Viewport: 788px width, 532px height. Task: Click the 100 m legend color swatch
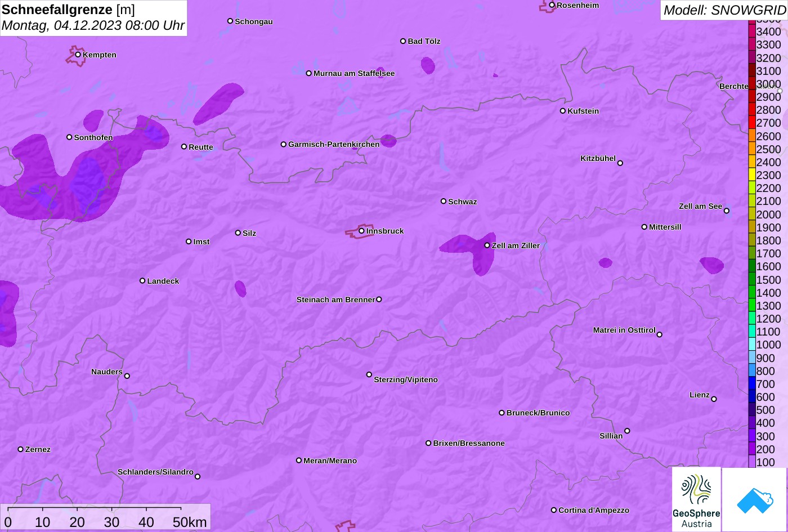coord(751,462)
